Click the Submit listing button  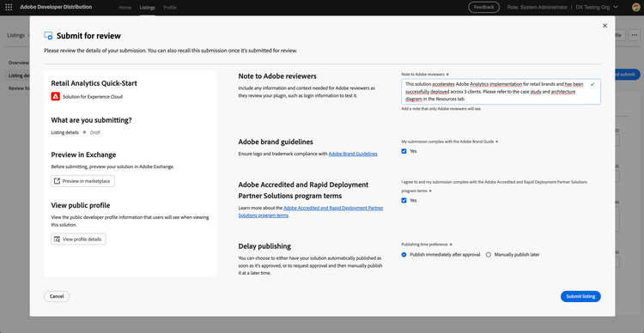point(580,296)
